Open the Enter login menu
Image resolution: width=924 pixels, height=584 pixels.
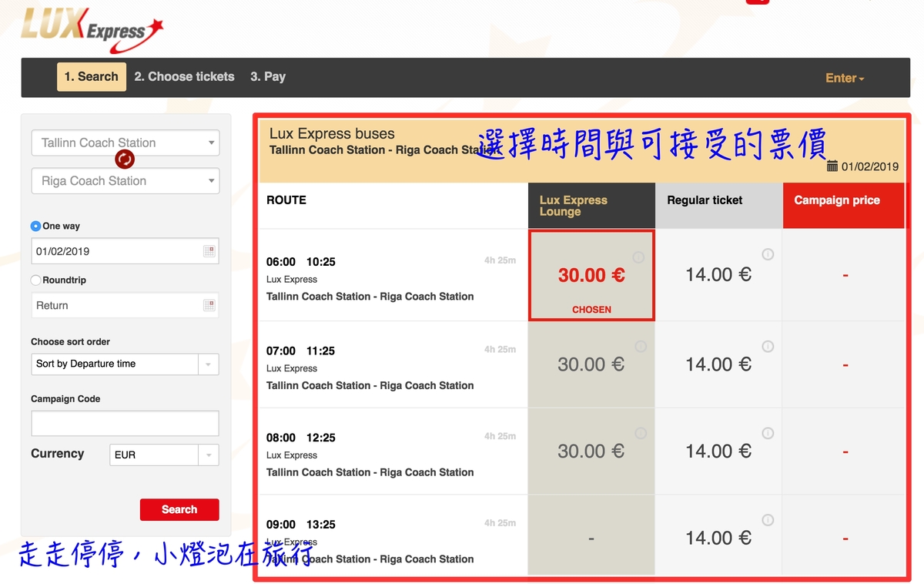(845, 78)
